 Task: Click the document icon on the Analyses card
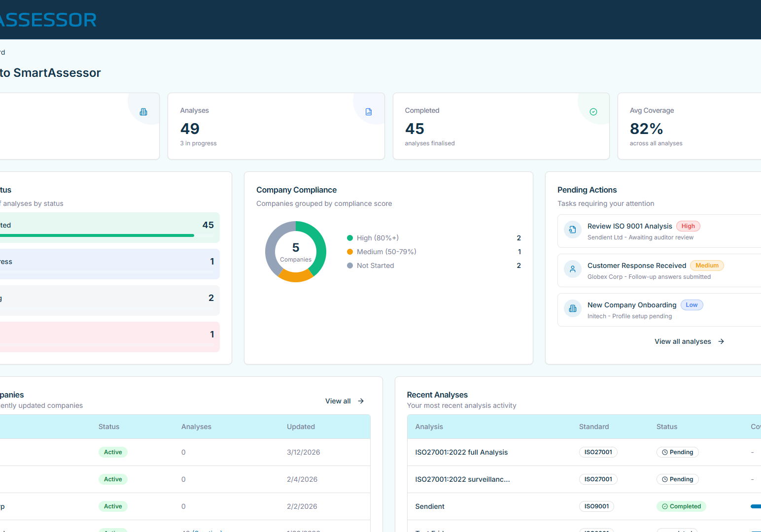tap(368, 111)
